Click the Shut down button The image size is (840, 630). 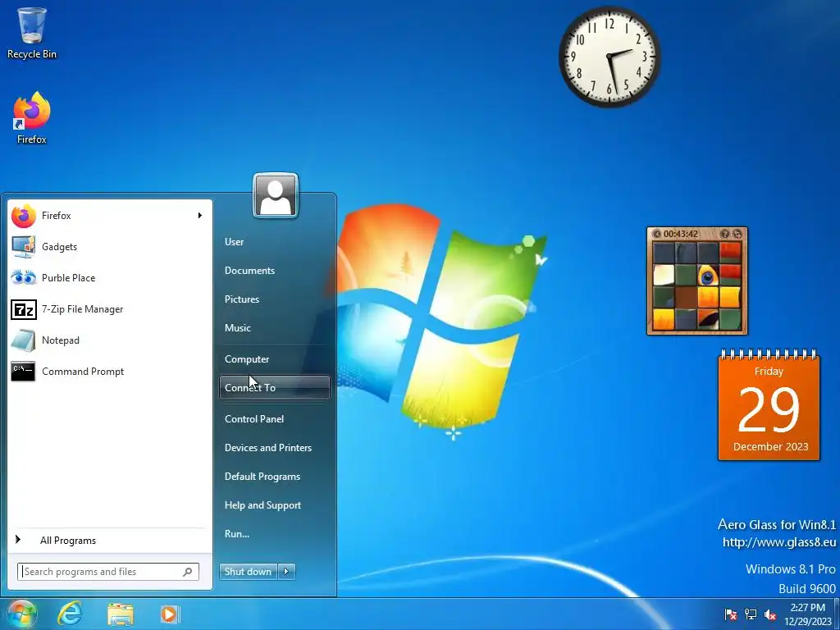[248, 572]
